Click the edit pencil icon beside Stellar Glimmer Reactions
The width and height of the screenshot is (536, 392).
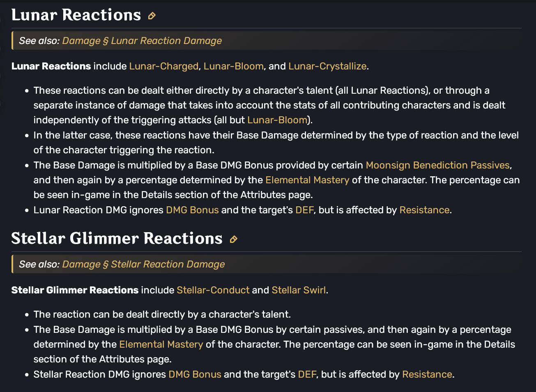(233, 239)
